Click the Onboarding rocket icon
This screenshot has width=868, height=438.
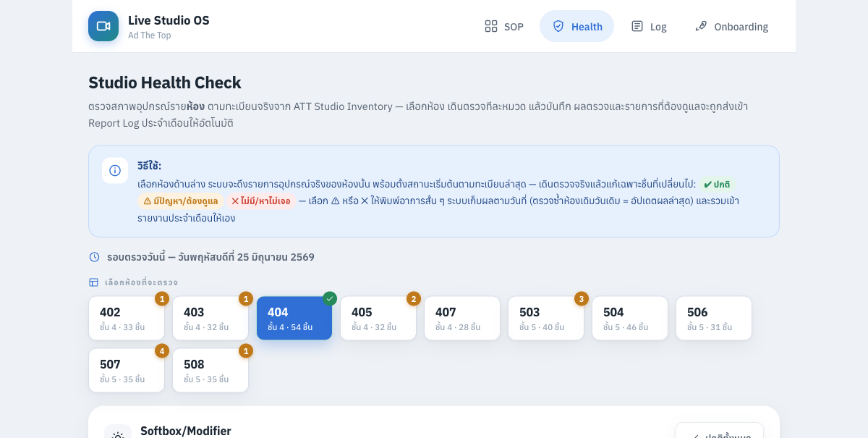point(701,26)
